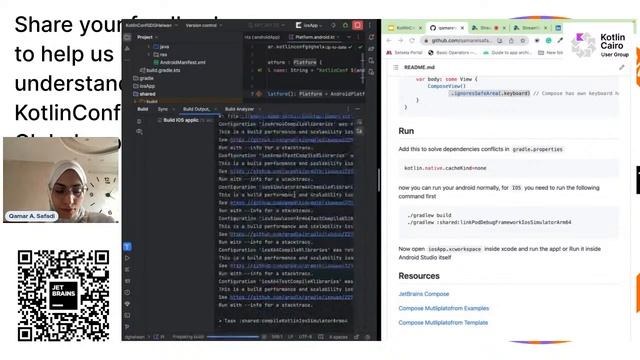Select the gradle folder in project tree
640x360 pixels.
tap(144, 78)
